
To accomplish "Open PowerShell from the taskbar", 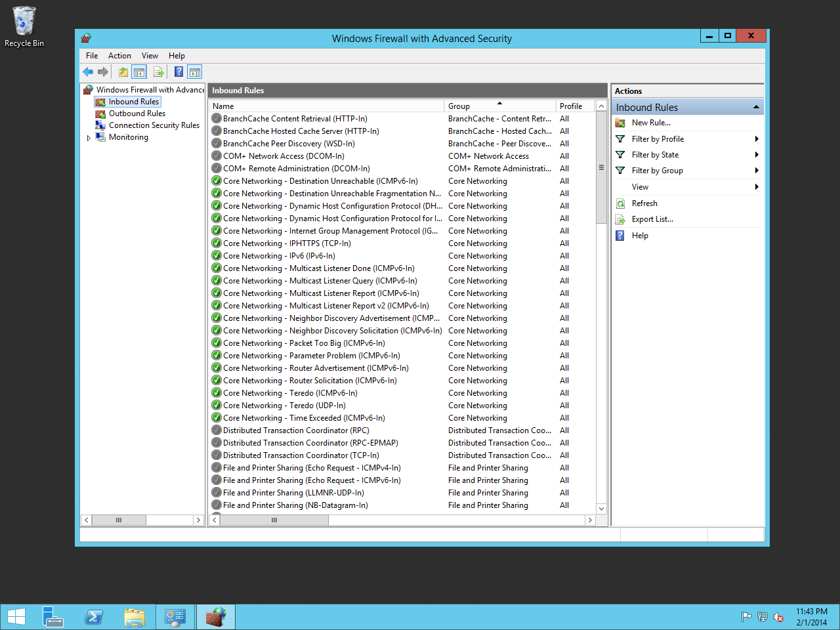I will click(x=94, y=617).
